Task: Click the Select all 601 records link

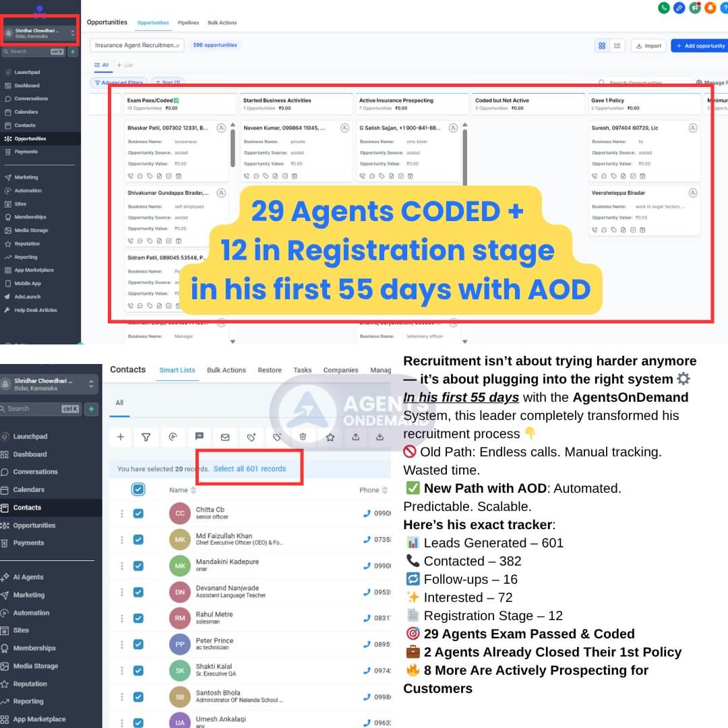Action: (x=249, y=468)
